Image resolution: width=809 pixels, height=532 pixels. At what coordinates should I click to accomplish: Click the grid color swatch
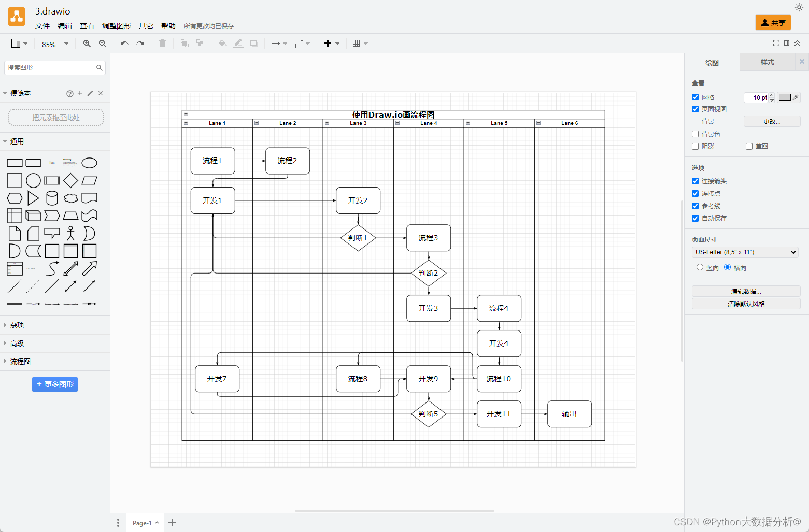click(785, 97)
